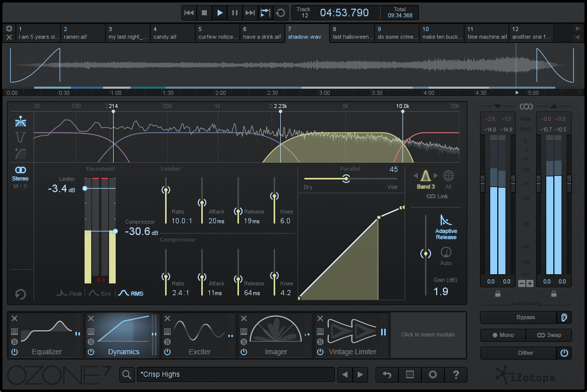Viewport: 587px width, 392px height.
Task: Click the forward arrow above track tabs
Action: point(578,29)
